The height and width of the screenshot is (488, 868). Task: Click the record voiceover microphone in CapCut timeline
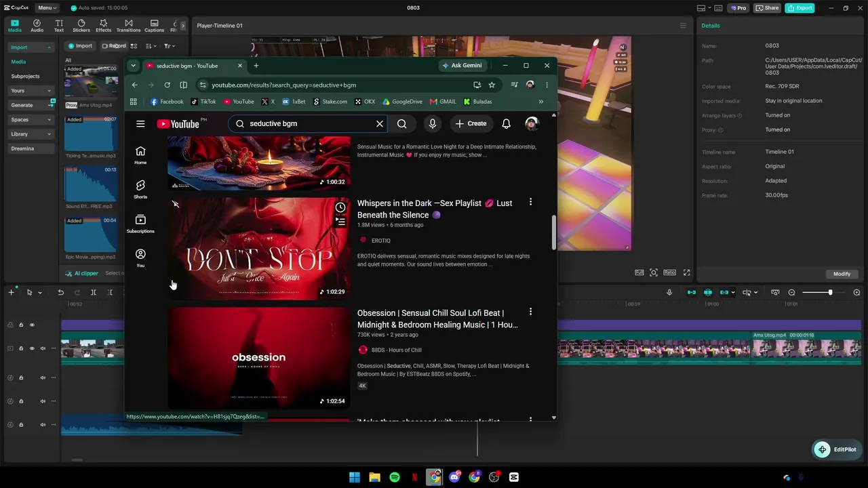pos(669,292)
